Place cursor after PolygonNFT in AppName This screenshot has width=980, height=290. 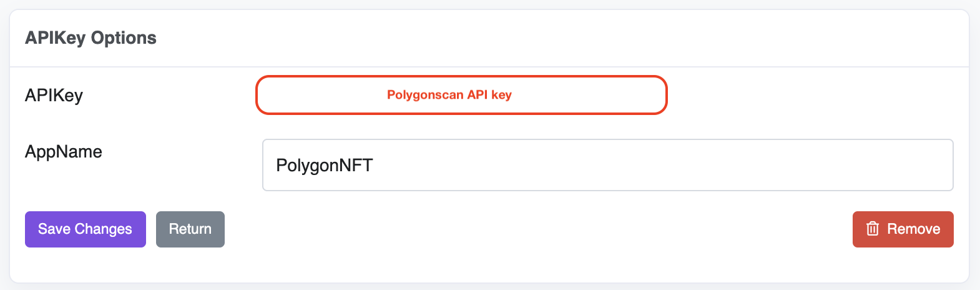pyautogui.click(x=375, y=166)
